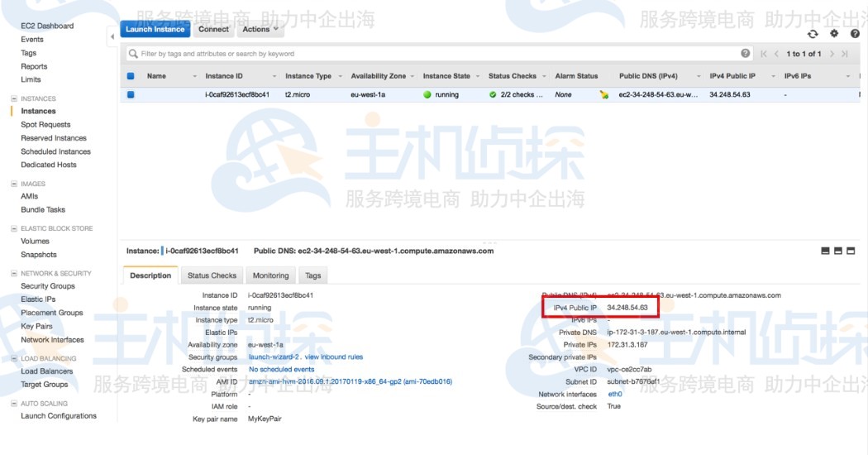This screenshot has width=868, height=455.
Task: Open the eth0 network interface link
Action: coord(615,394)
